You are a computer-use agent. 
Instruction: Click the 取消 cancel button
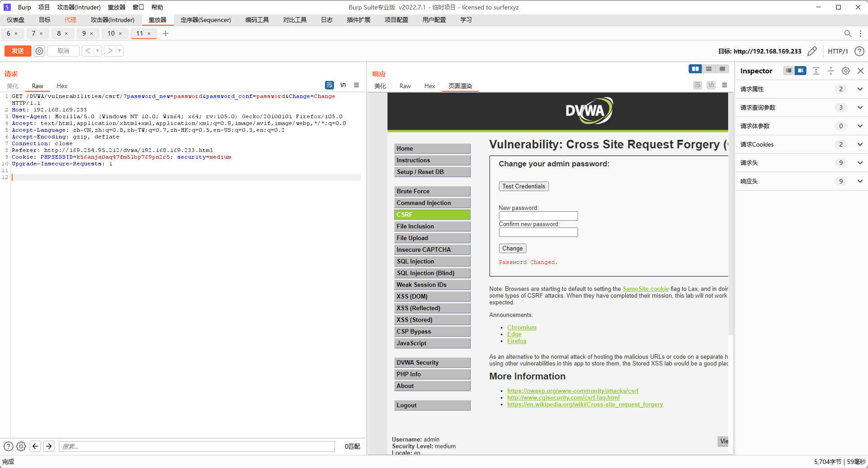pyautogui.click(x=63, y=51)
